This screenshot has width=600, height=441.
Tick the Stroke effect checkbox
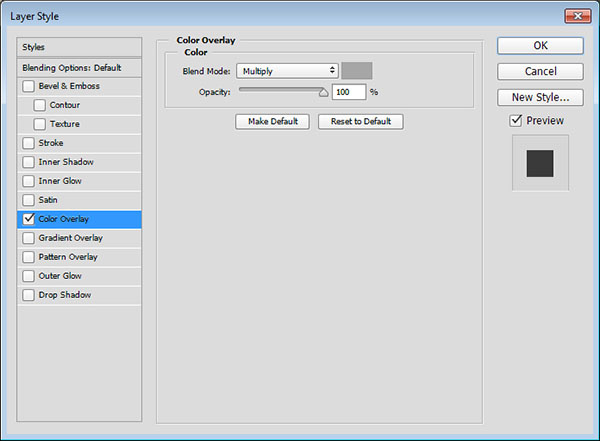(x=28, y=143)
